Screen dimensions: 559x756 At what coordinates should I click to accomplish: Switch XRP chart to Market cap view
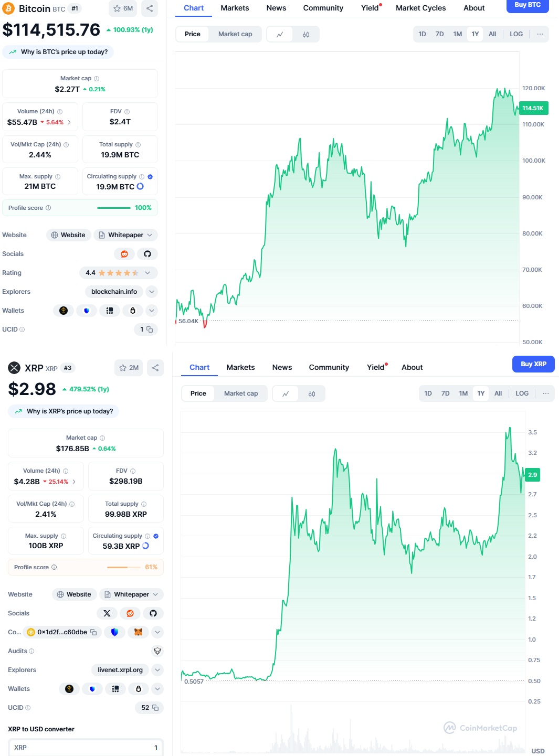pos(241,393)
